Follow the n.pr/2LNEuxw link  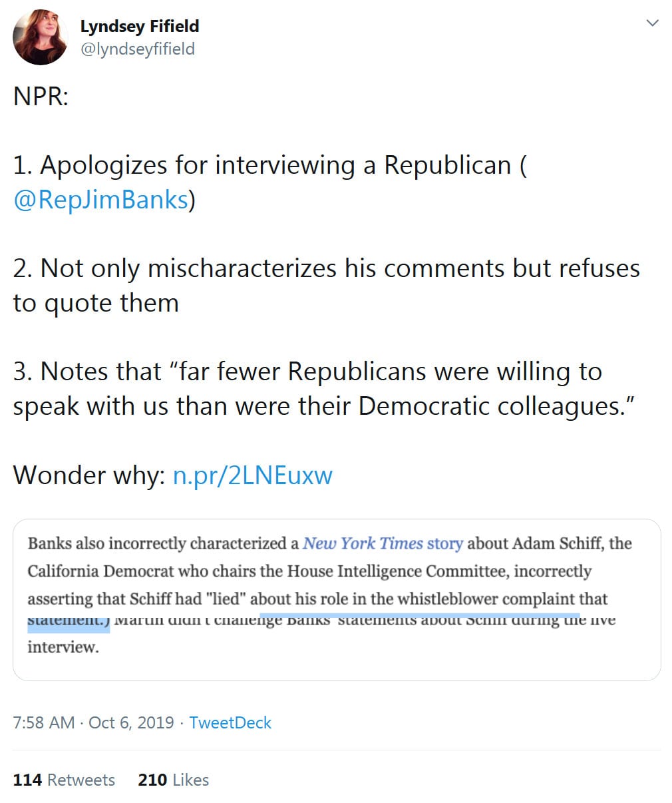coord(252,475)
